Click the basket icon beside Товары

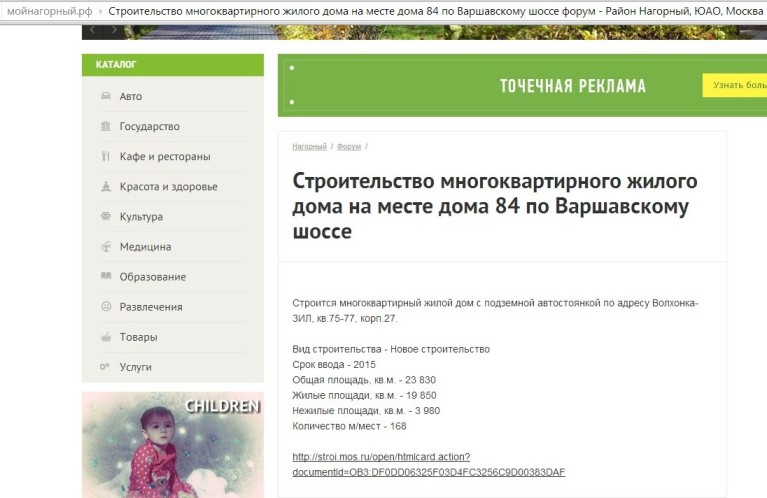(x=105, y=337)
